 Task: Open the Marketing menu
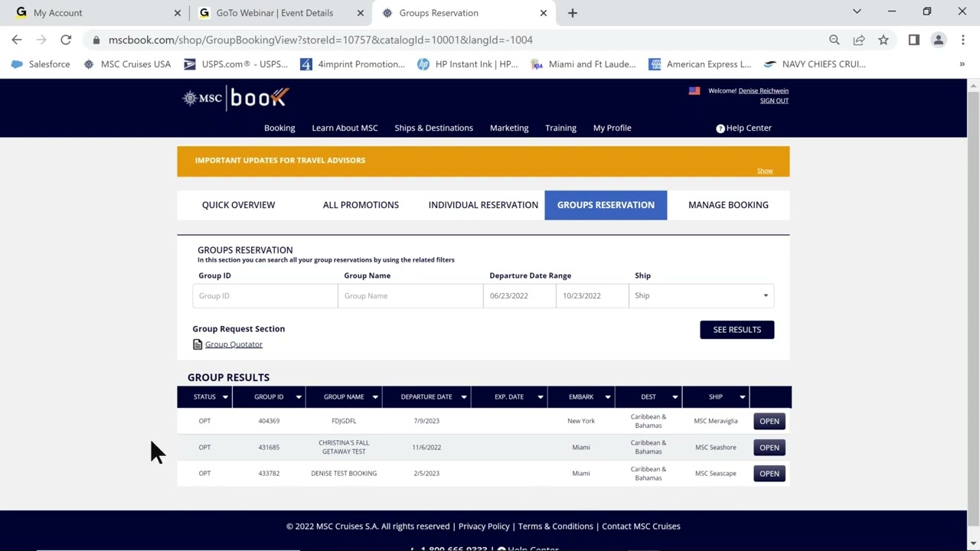pyautogui.click(x=509, y=129)
